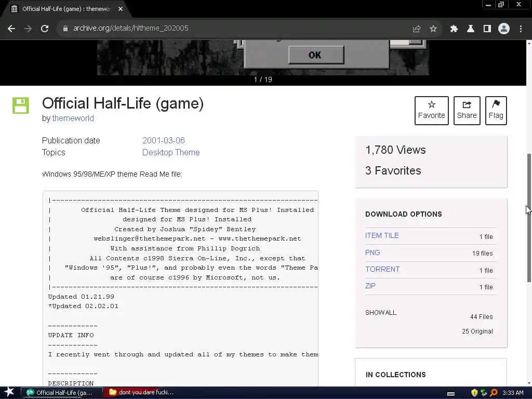View site info via the lock icon
This screenshot has width=532, height=399.
click(65, 29)
